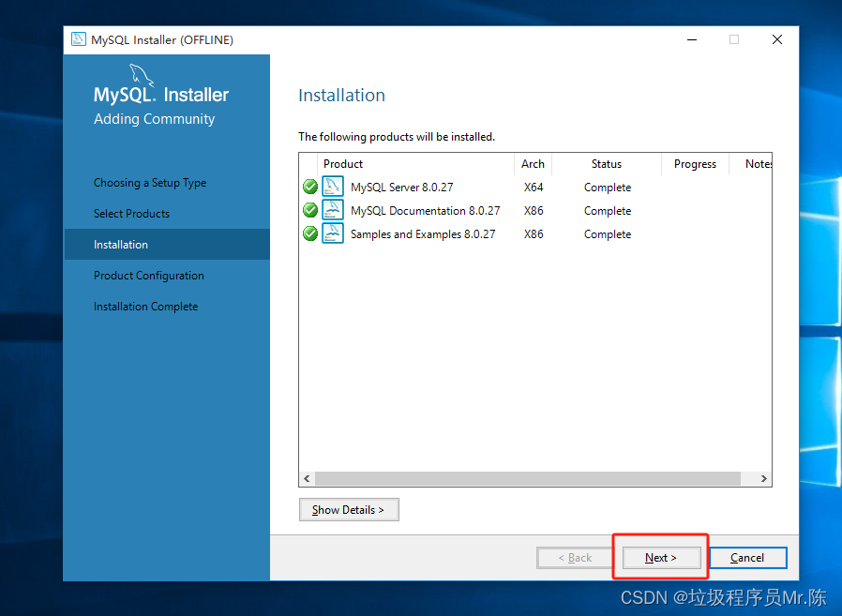Click the Back button
Image resolution: width=842 pixels, height=616 pixels.
pos(575,558)
